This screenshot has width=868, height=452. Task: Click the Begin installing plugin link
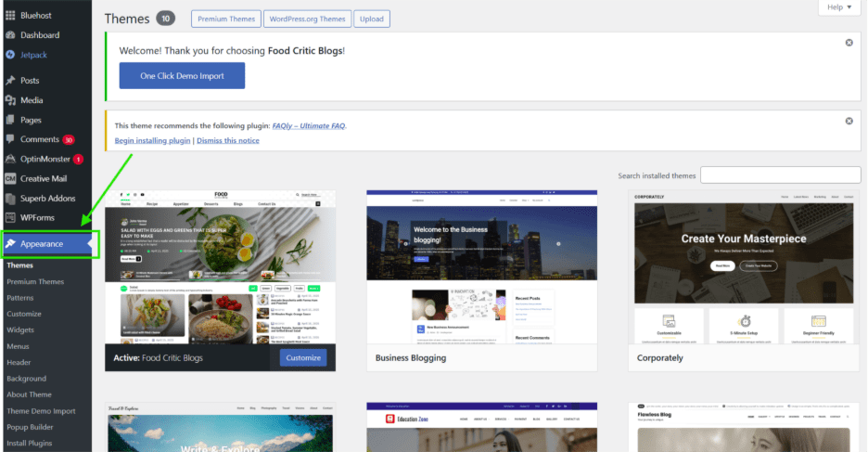152,140
